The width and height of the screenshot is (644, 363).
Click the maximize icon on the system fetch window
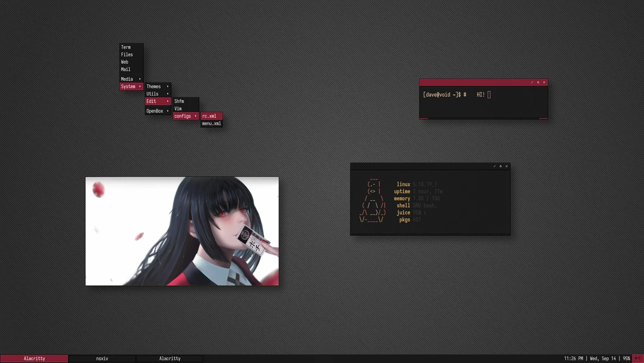[500, 167]
